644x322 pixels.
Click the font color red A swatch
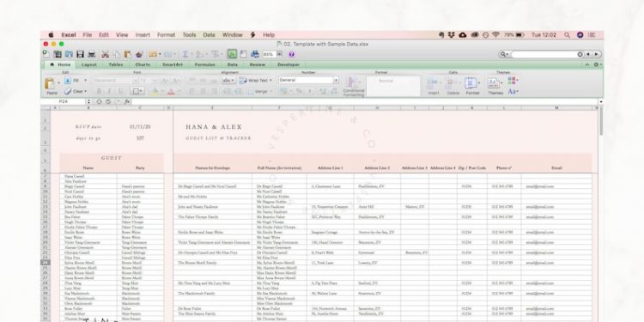pos(171,92)
